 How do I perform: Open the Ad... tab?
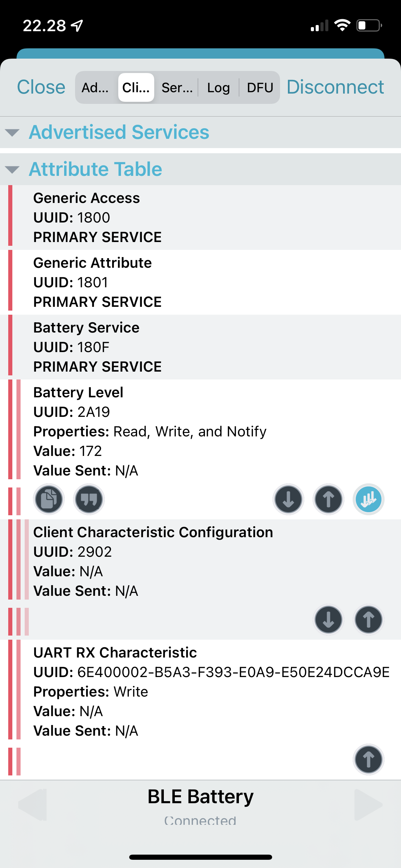coord(95,87)
